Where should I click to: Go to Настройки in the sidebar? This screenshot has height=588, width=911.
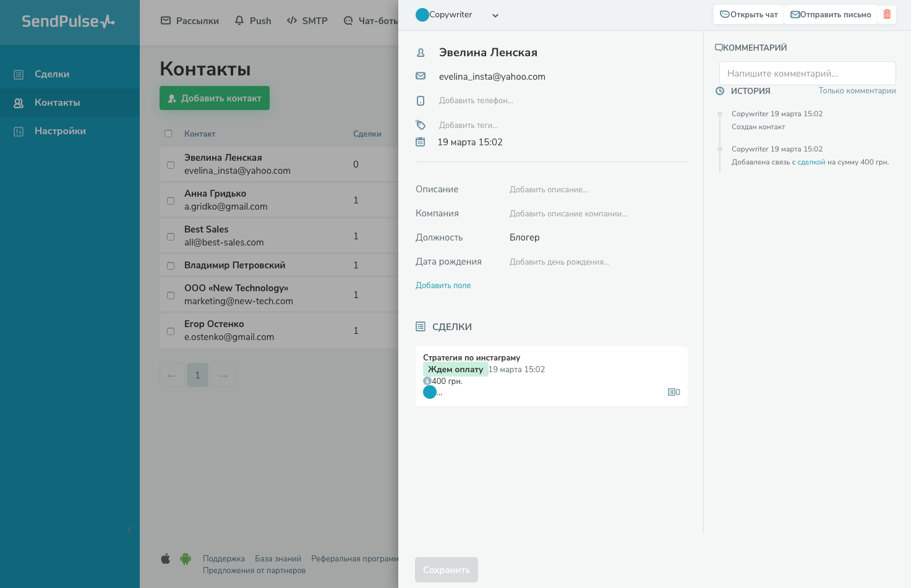(60, 131)
